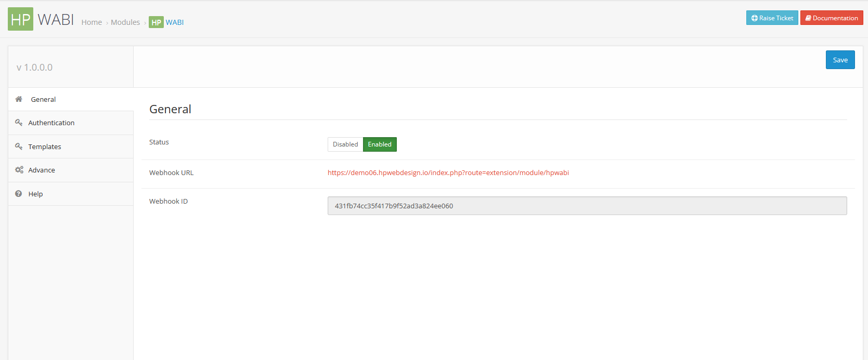Click the key icon beside Authentication
Viewport: 868px width, 360px height.
click(19, 123)
